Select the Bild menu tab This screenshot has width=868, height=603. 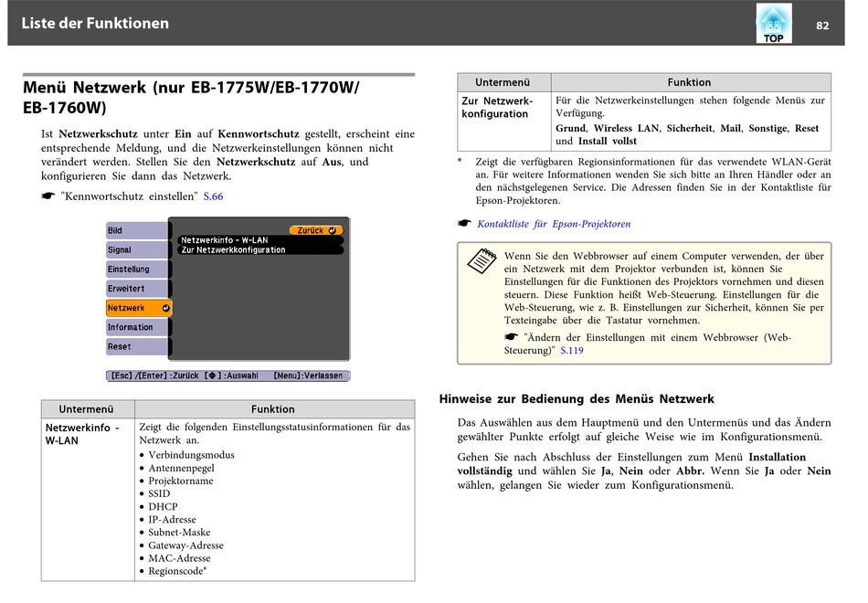click(x=137, y=230)
